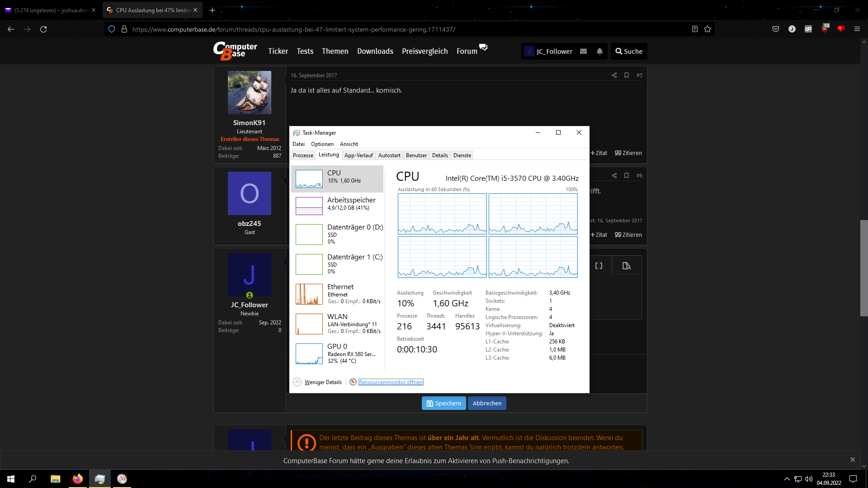Open the mail inbox envelope icon
This screenshot has width=868, height=488.
click(x=584, y=52)
